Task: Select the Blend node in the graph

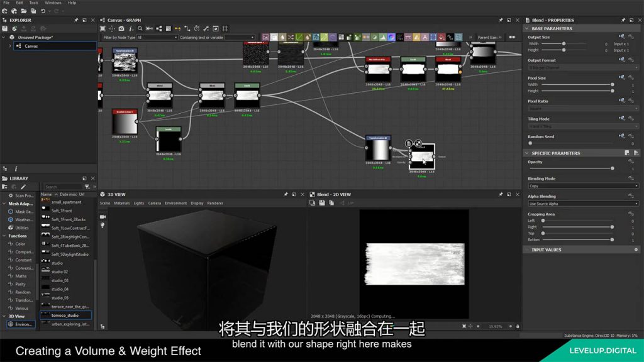Action: click(x=422, y=156)
